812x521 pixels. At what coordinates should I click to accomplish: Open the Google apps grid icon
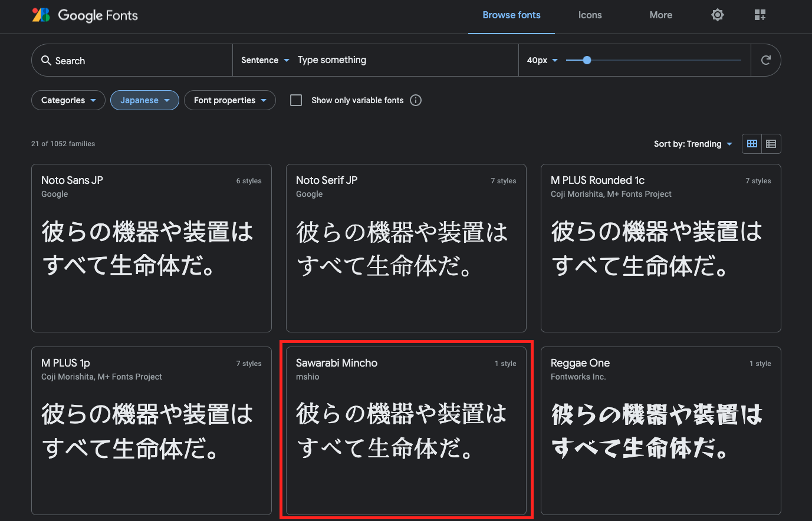coord(760,14)
